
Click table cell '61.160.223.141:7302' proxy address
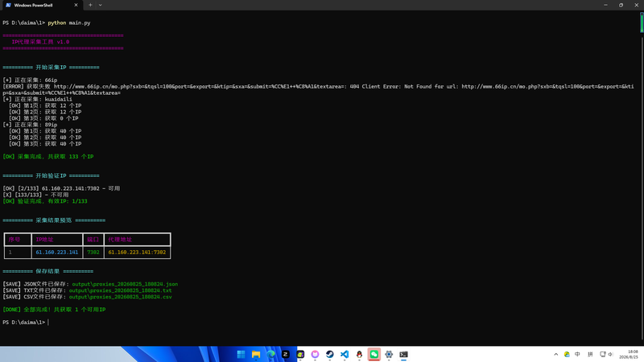coord(137,253)
